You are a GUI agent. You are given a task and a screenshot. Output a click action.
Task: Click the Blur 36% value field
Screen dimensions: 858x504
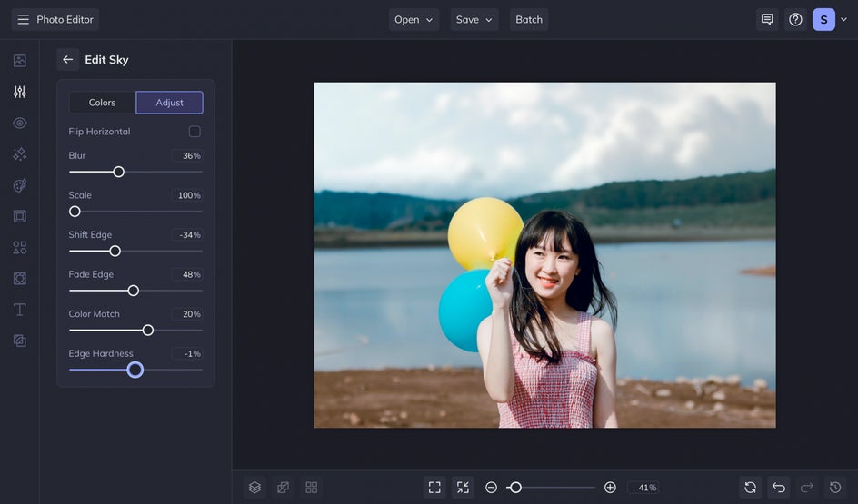tap(187, 156)
